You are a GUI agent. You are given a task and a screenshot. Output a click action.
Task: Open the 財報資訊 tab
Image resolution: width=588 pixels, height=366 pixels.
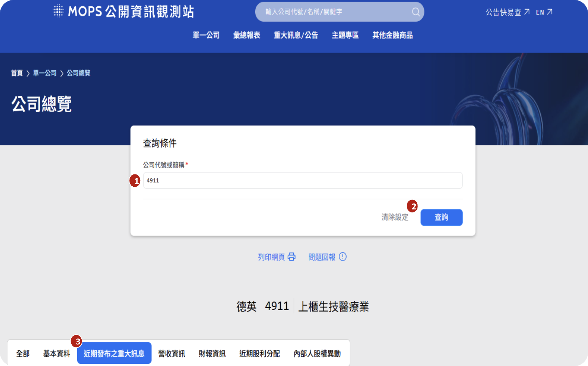212,353
